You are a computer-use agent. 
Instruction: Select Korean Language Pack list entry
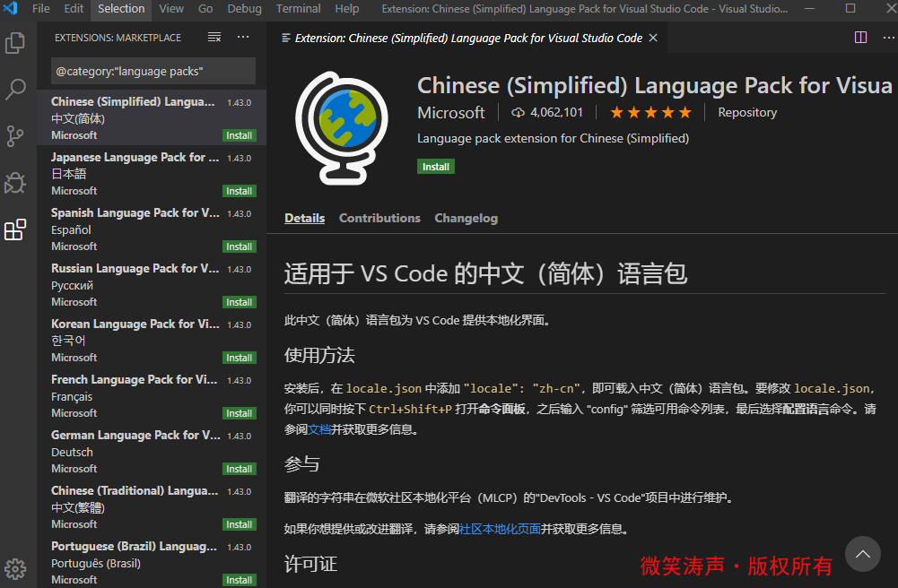[152, 340]
